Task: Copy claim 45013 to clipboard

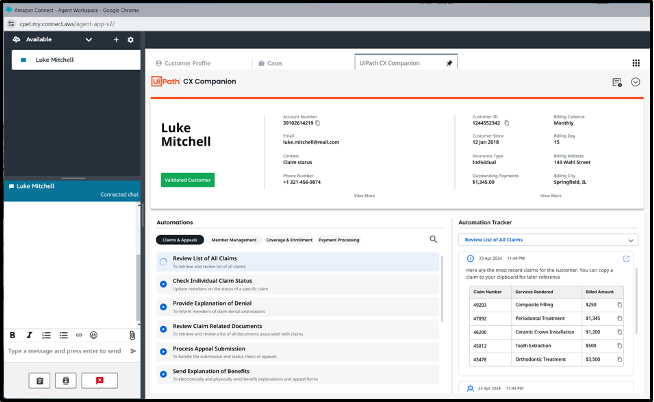Action: (619, 346)
